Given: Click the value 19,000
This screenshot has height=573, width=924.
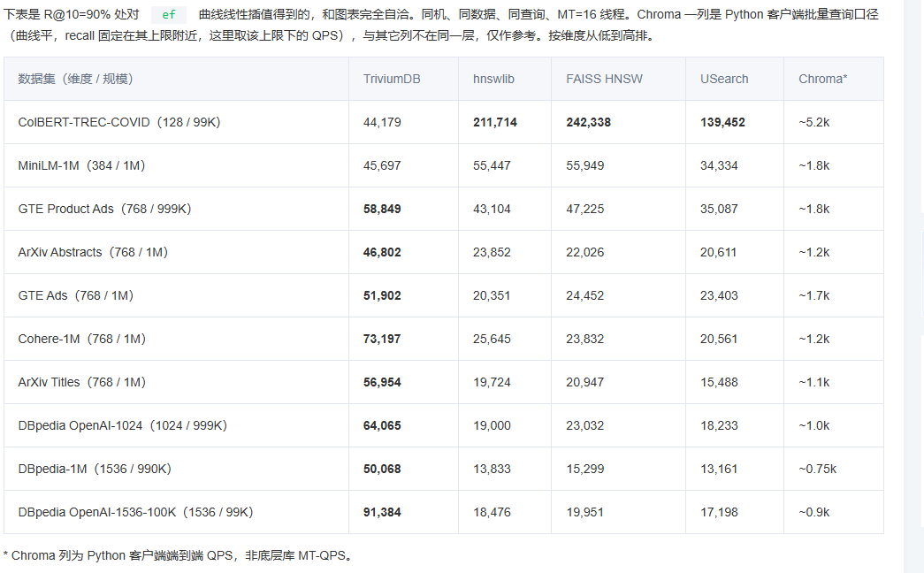Looking at the screenshot, I should click(492, 425).
